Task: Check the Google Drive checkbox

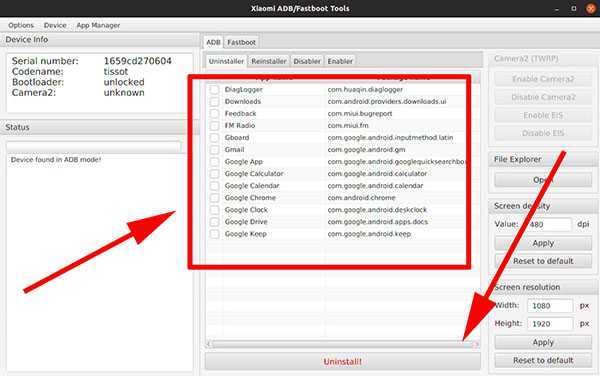Action: (214, 222)
